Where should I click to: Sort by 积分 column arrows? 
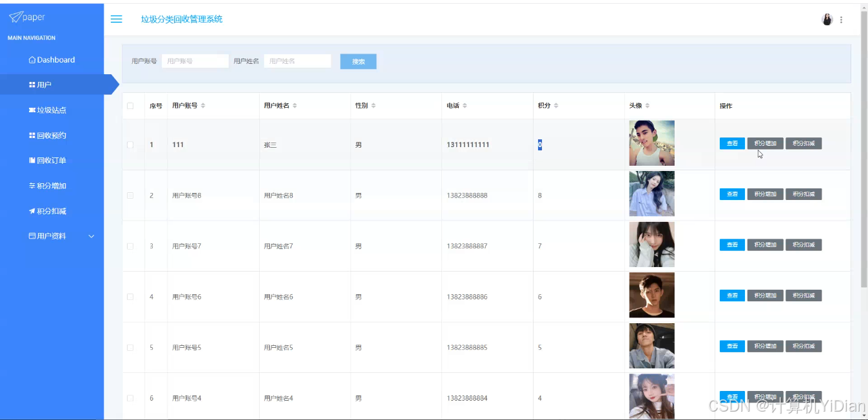click(556, 106)
